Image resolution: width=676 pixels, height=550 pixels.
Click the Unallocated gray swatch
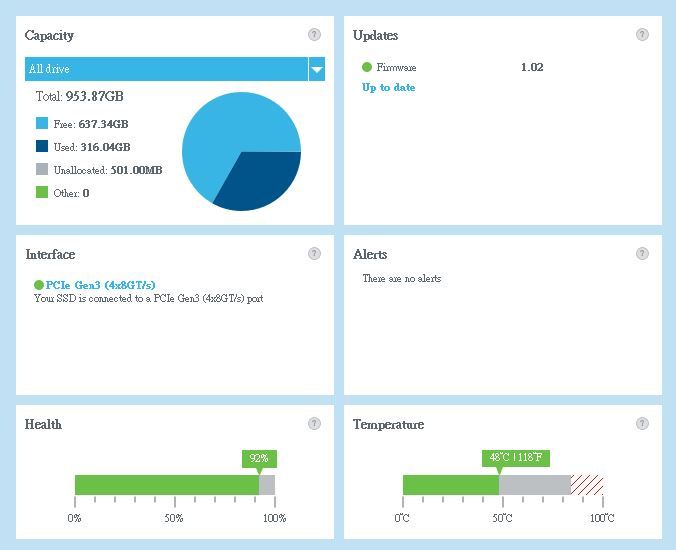(42, 169)
